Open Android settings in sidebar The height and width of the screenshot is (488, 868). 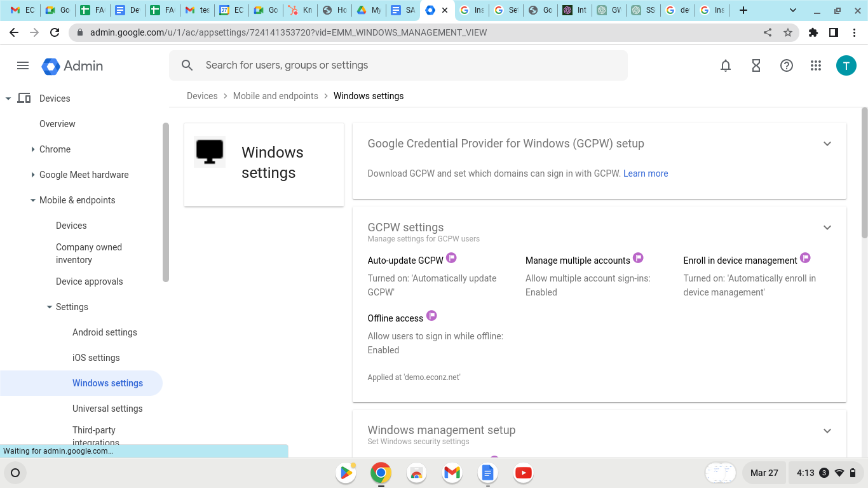click(105, 332)
